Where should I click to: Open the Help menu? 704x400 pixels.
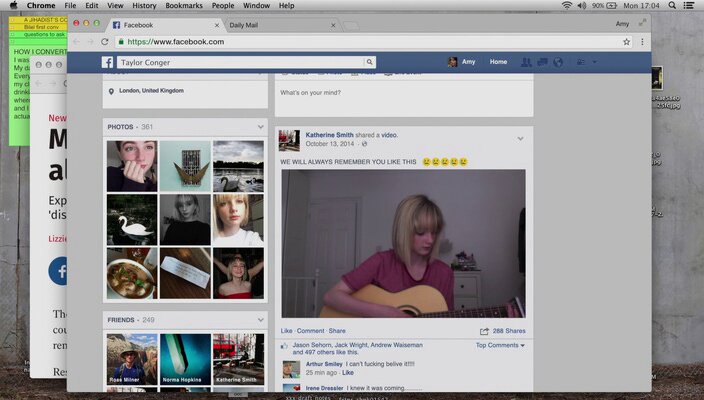[286, 5]
